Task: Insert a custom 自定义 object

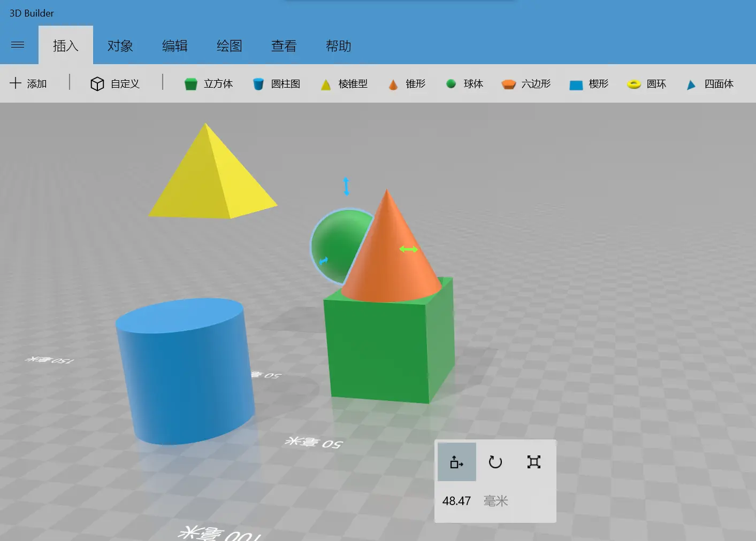Action: (115, 83)
